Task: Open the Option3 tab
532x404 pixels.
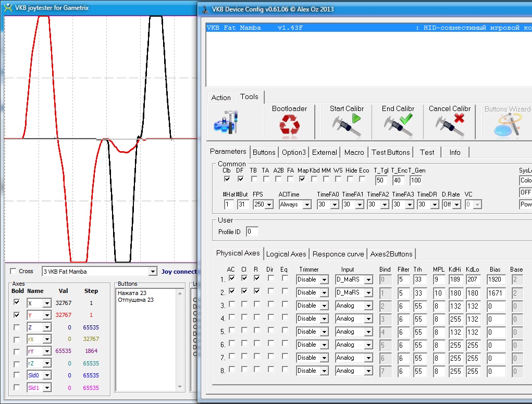Action: [x=294, y=152]
